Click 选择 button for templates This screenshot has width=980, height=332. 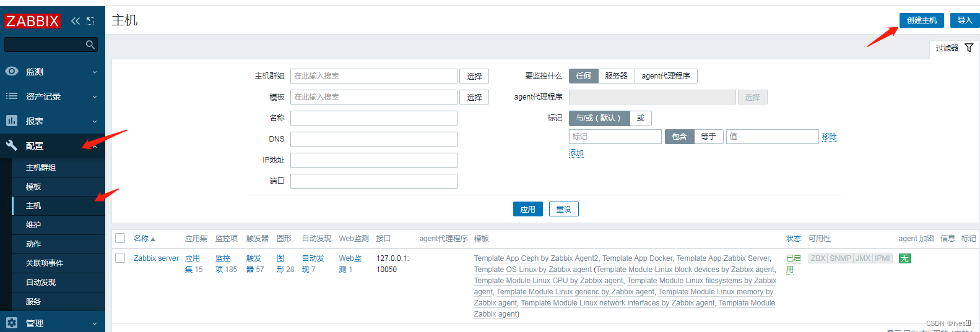point(474,97)
